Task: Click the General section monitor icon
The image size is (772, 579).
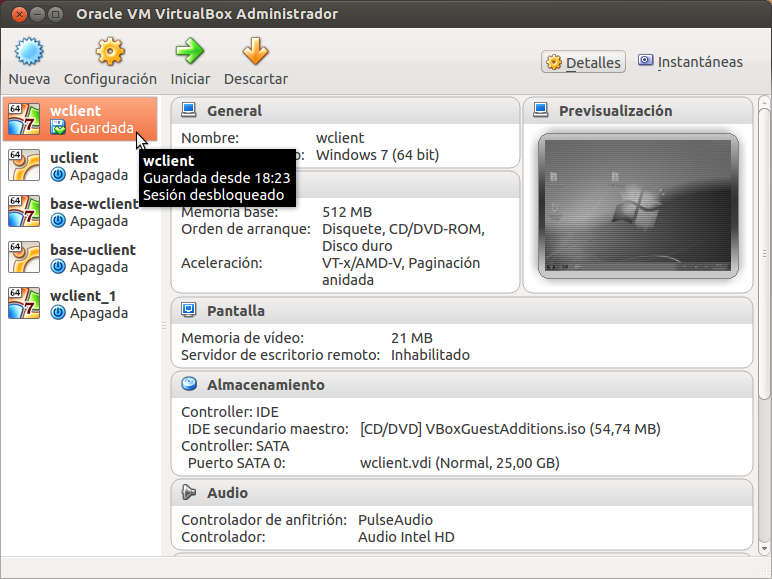Action: pyautogui.click(x=189, y=110)
